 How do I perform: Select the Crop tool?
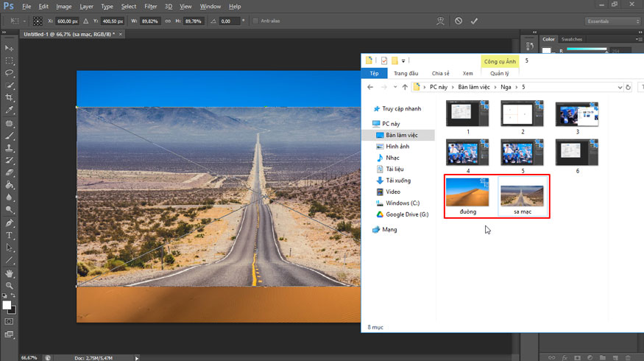point(10,97)
